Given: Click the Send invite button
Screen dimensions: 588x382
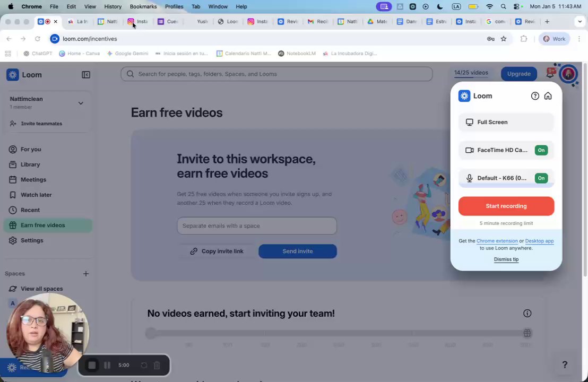Looking at the screenshot, I should pos(297,251).
